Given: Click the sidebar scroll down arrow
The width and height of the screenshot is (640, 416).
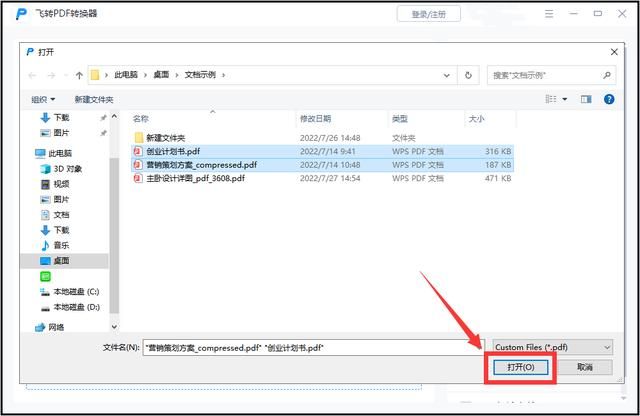Looking at the screenshot, I should pyautogui.click(x=114, y=327).
